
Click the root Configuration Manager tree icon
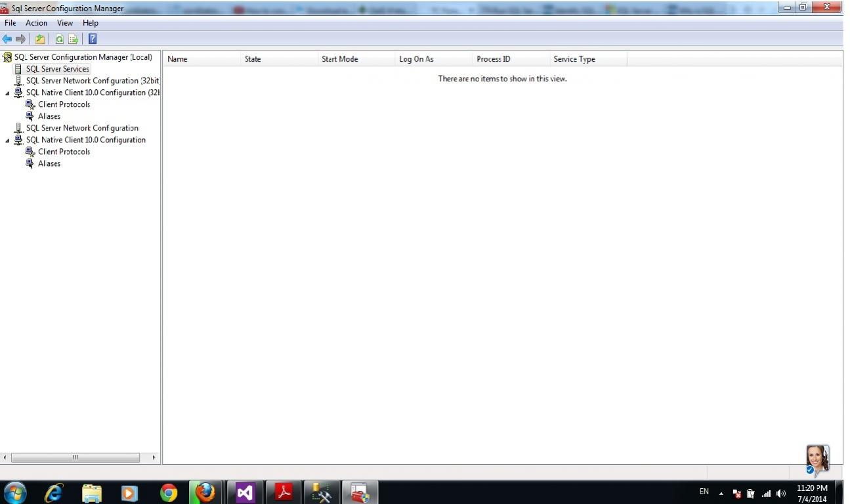pyautogui.click(x=7, y=57)
